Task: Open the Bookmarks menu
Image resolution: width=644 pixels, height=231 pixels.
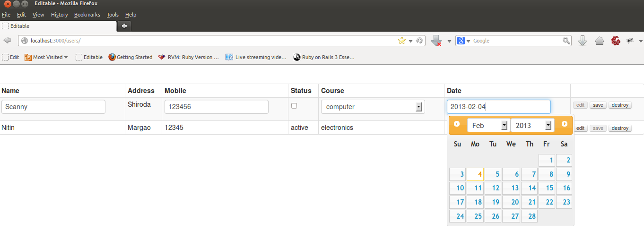Action: pyautogui.click(x=87, y=15)
